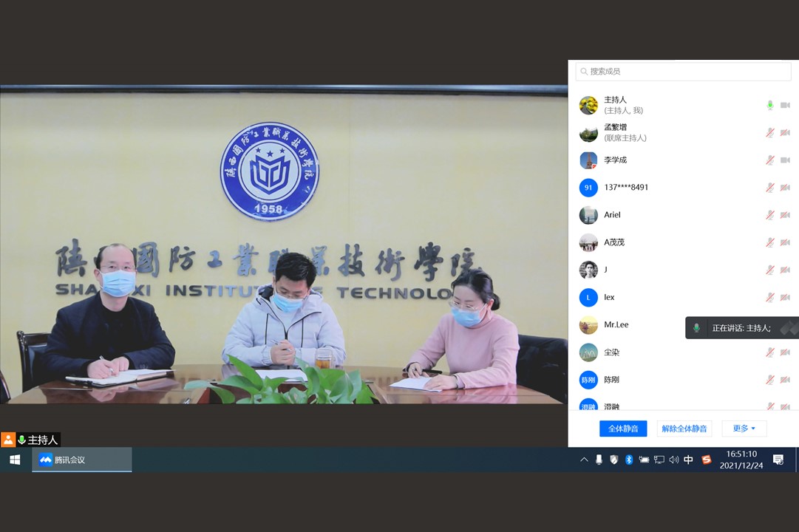
Task: Toggle Ariel's muted microphone
Action: (769, 215)
